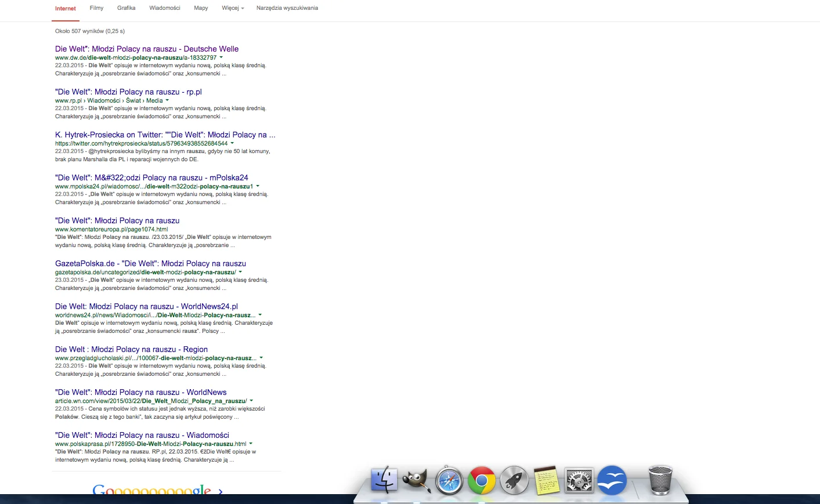820x504 pixels.
Task: Click the www.dw.de green URL text
Action: pos(136,57)
